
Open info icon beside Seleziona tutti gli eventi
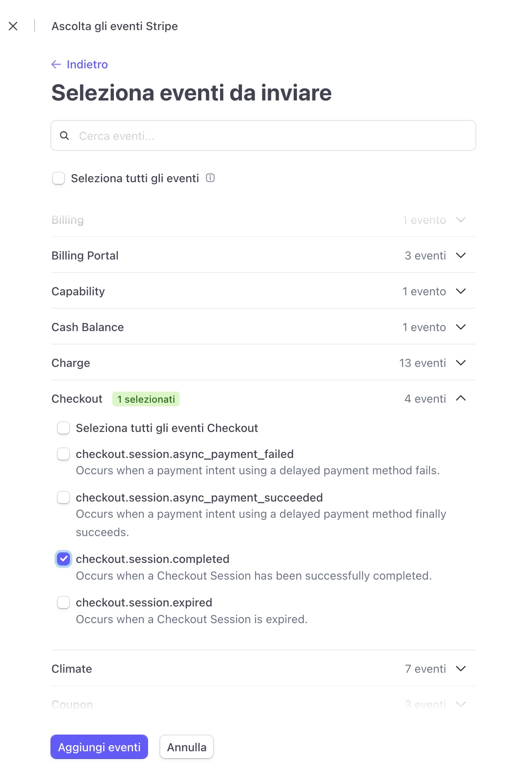[x=210, y=178]
